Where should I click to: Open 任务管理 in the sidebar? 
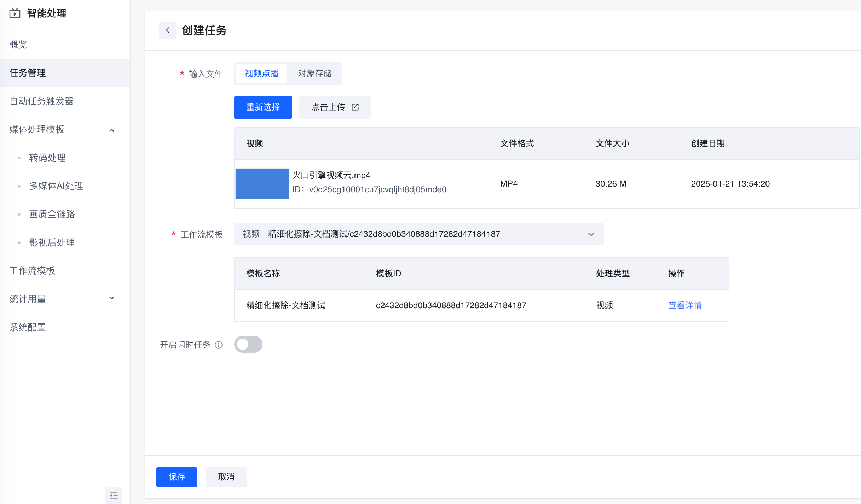65,73
